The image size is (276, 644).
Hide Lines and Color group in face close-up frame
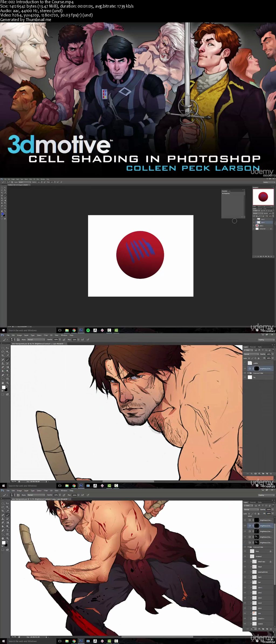(245, 373)
